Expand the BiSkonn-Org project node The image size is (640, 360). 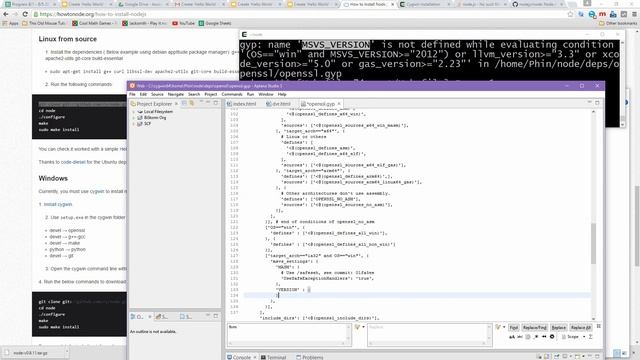(x=133, y=118)
